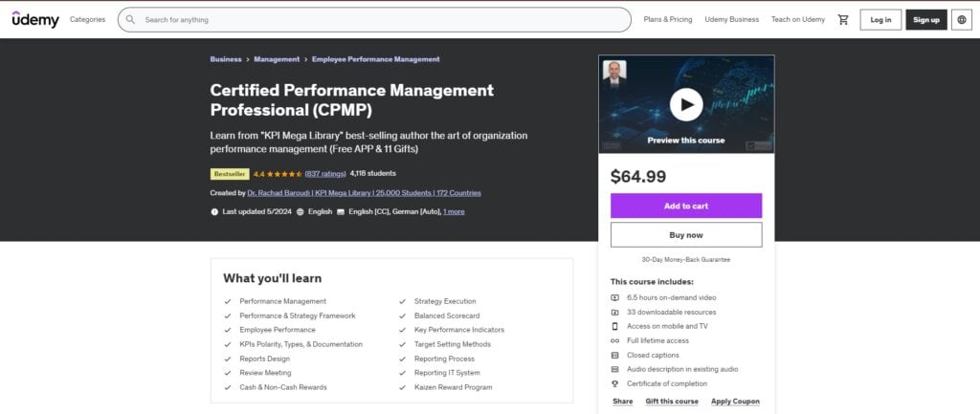Click checkmark beside Reports Design
Viewport: 980px width, 414px height.
pos(228,360)
